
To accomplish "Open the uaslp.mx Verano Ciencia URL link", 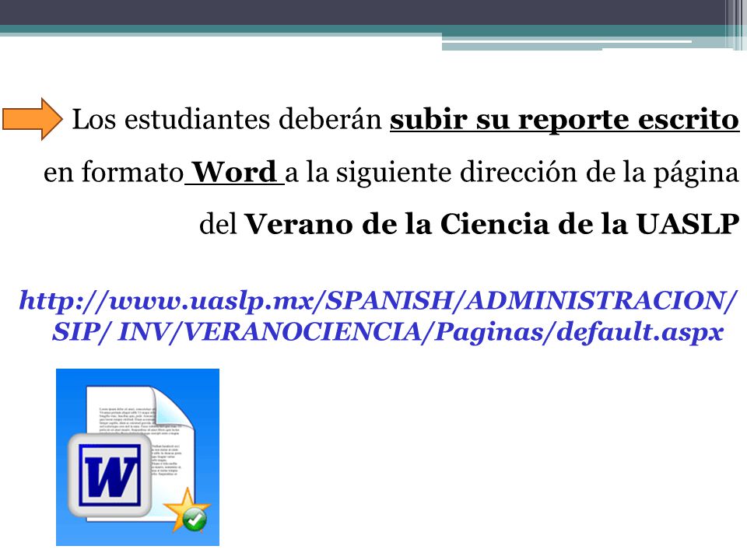I will point(378,317).
